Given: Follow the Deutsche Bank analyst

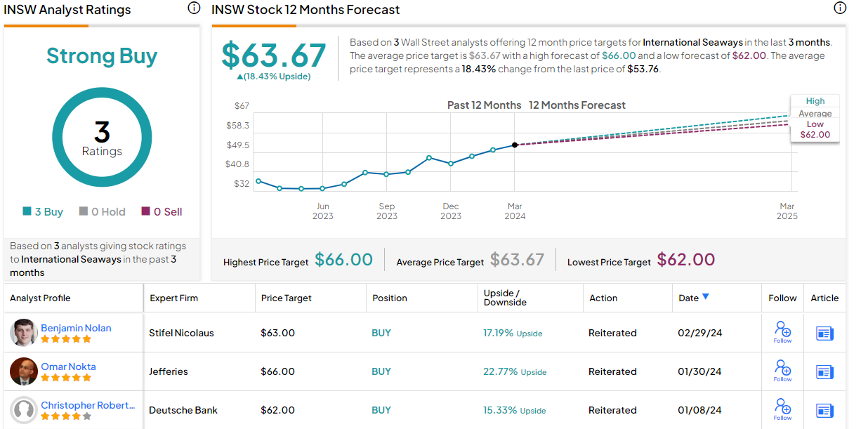Looking at the screenshot, I should coord(782,409).
